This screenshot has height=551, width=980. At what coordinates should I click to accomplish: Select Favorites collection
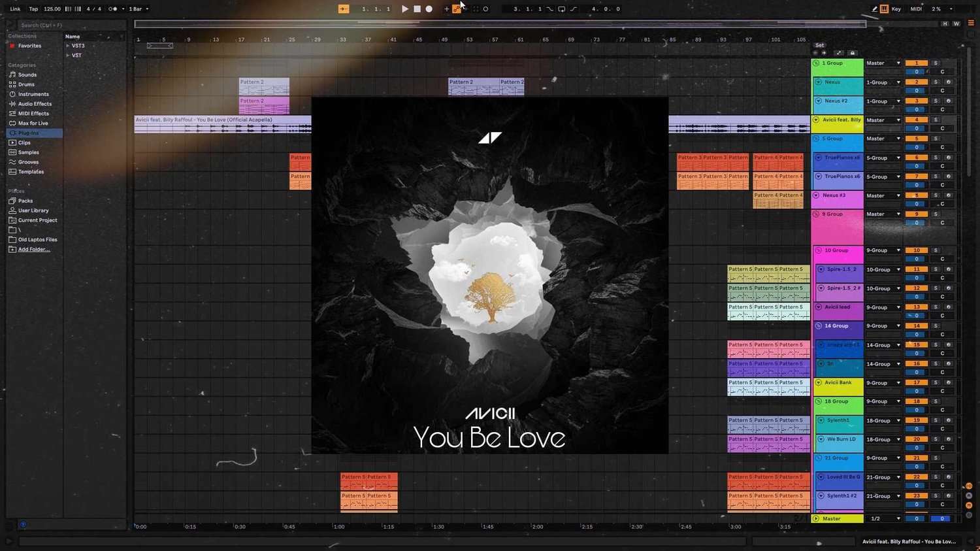pyautogui.click(x=29, y=46)
